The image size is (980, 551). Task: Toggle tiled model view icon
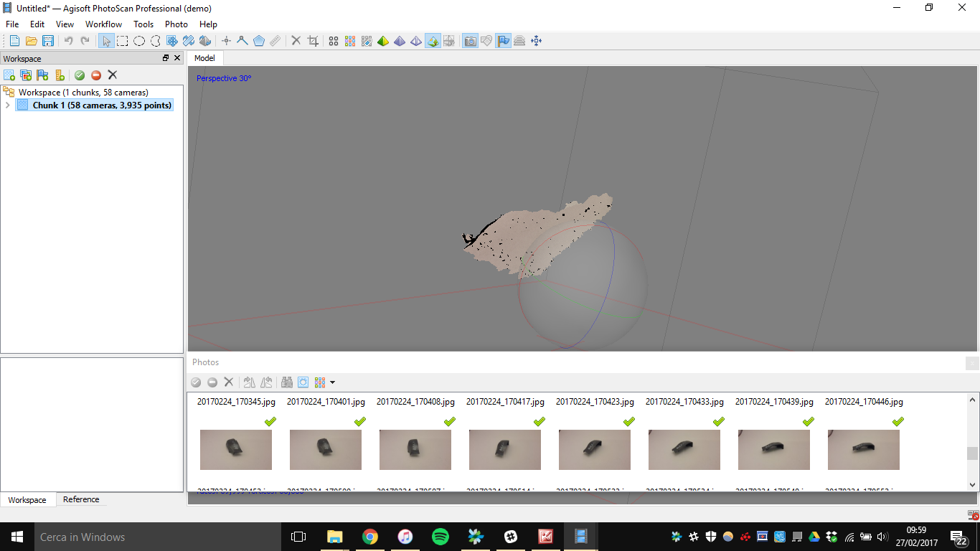click(449, 41)
